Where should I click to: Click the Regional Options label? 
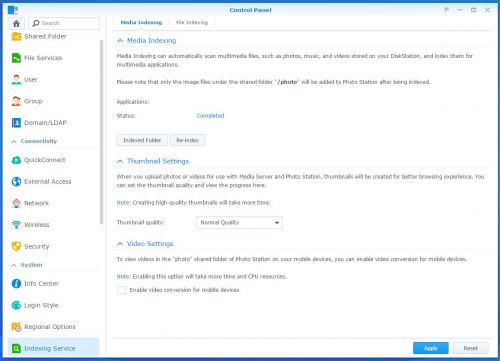click(x=50, y=327)
